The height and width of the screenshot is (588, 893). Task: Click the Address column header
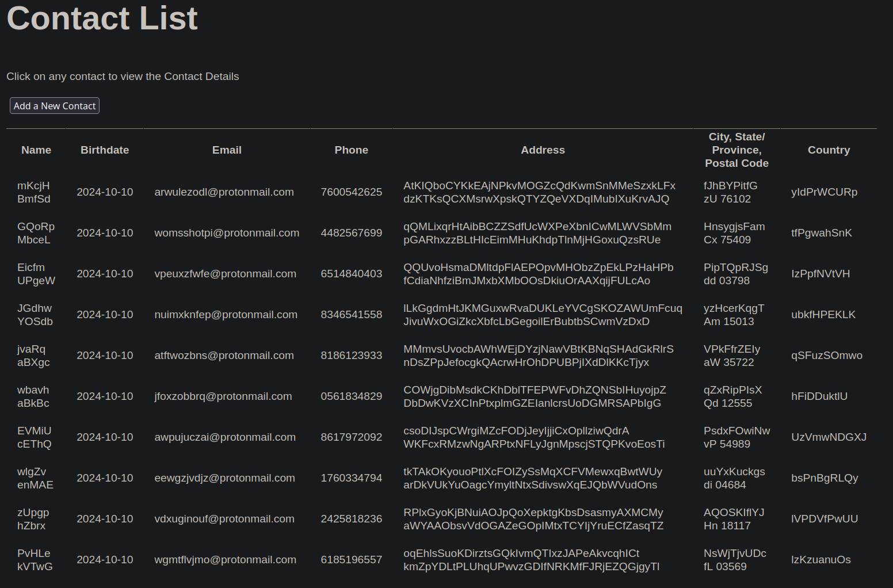coord(543,150)
